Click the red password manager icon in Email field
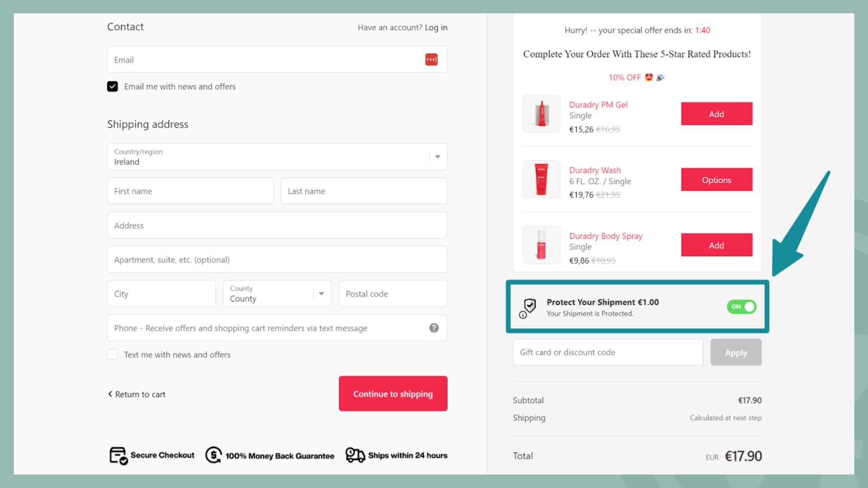Screen dimensions: 868x488 [x=431, y=60]
